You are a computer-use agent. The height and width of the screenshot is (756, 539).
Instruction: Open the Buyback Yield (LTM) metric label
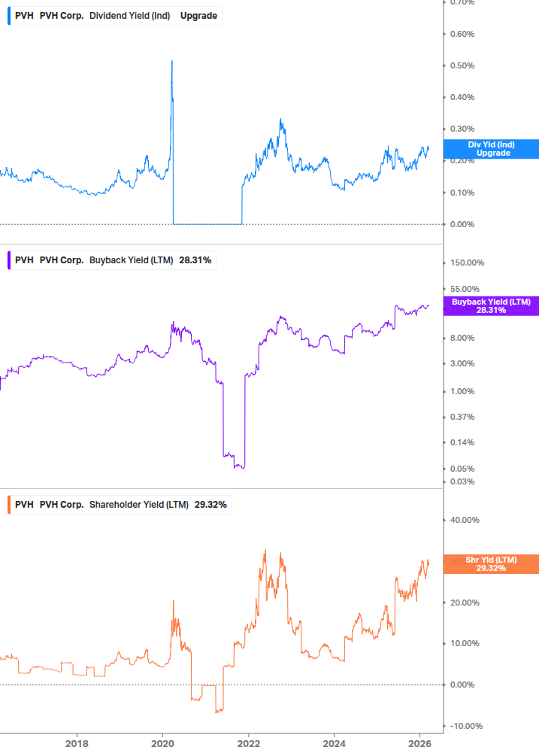[x=129, y=260]
